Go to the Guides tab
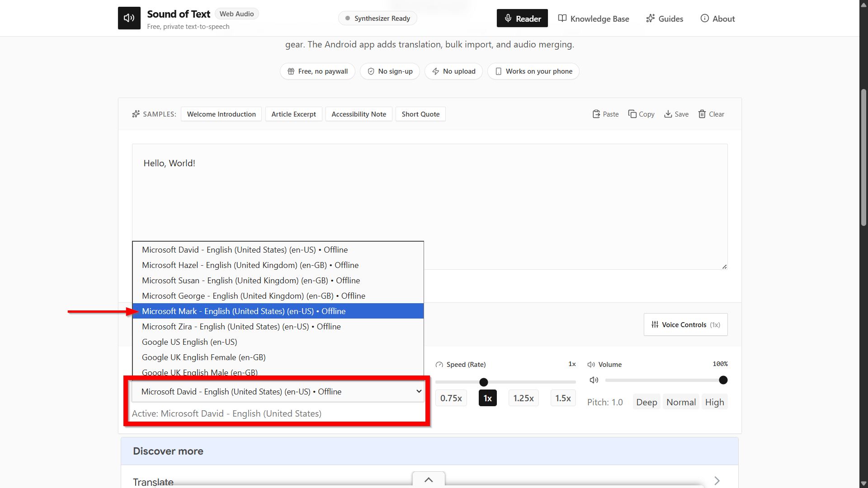 (665, 19)
